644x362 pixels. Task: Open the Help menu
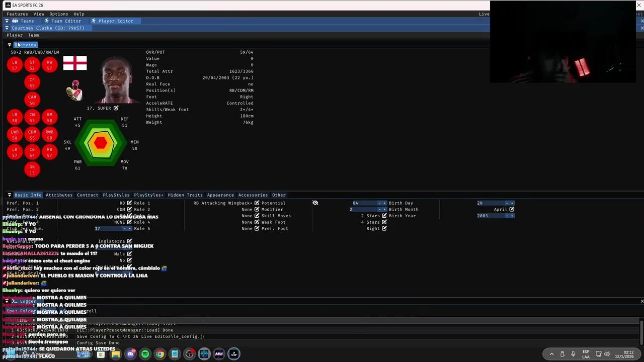click(x=79, y=14)
